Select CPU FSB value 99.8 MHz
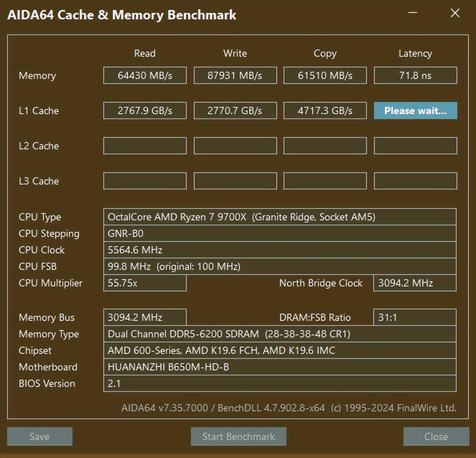The height and width of the screenshot is (458, 476). [x=279, y=266]
